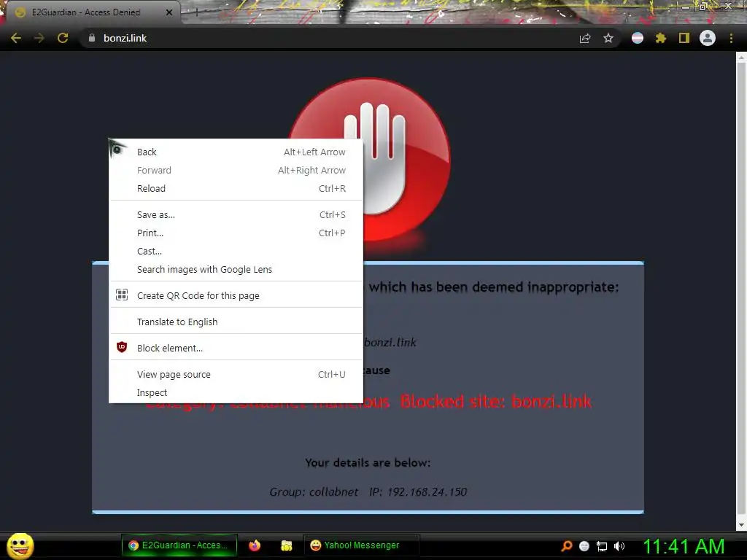Click the share page icon
Image resolution: width=747 pixels, height=560 pixels.
585,38
